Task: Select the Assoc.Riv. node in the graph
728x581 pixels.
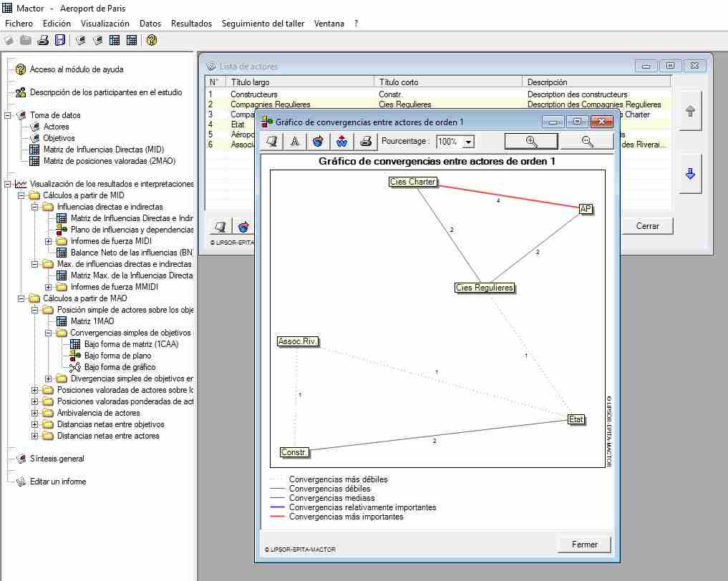Action: tap(298, 341)
